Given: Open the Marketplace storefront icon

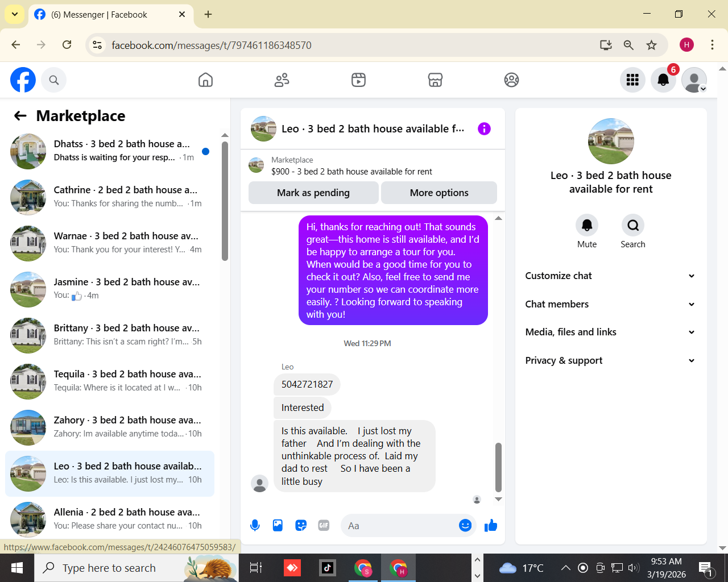Looking at the screenshot, I should 435,80.
